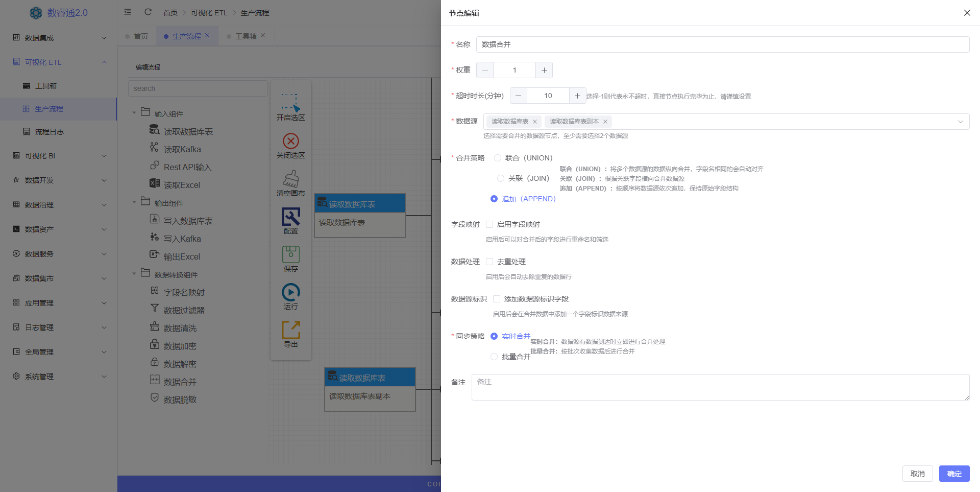The image size is (980, 492).
Task: Click the 备注 textarea
Action: (720, 387)
